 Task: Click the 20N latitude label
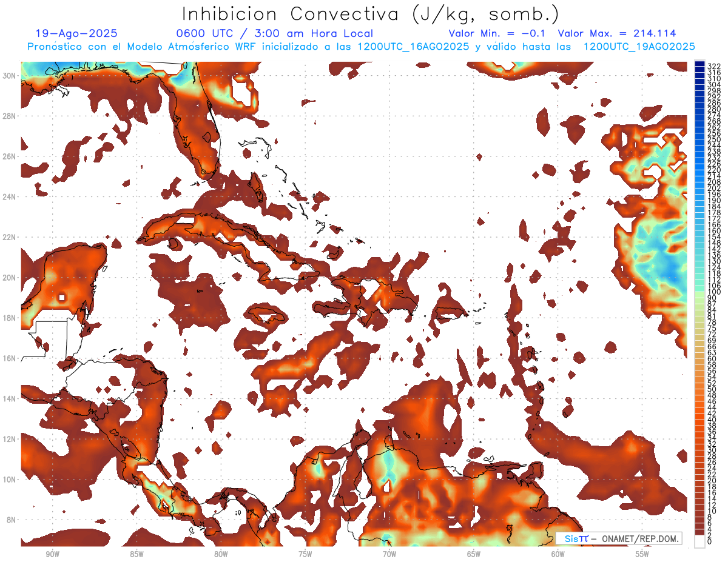(10, 278)
